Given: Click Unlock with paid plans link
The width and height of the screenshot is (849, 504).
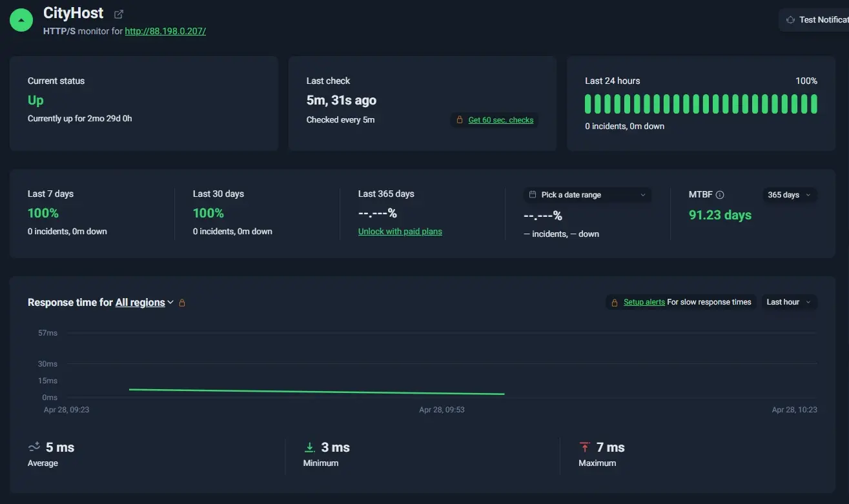Looking at the screenshot, I should [x=400, y=232].
